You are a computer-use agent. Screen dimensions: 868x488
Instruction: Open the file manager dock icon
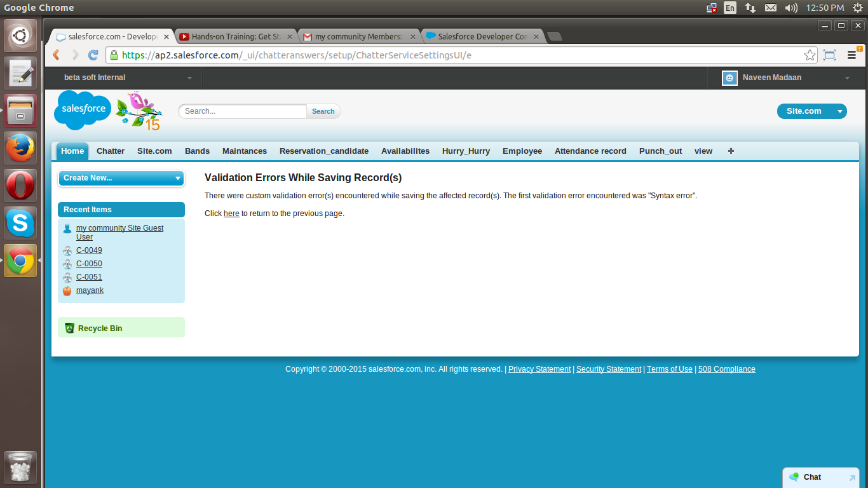(20, 111)
